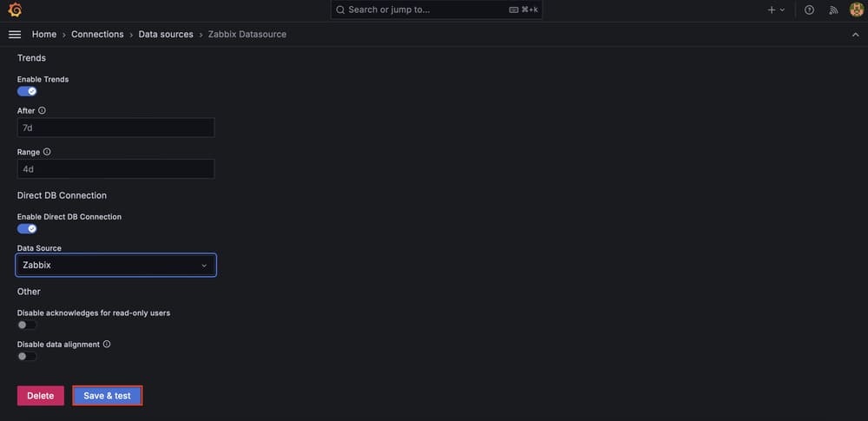The image size is (868, 421).
Task: Toggle Disable data alignment switch
Action: coord(27,356)
